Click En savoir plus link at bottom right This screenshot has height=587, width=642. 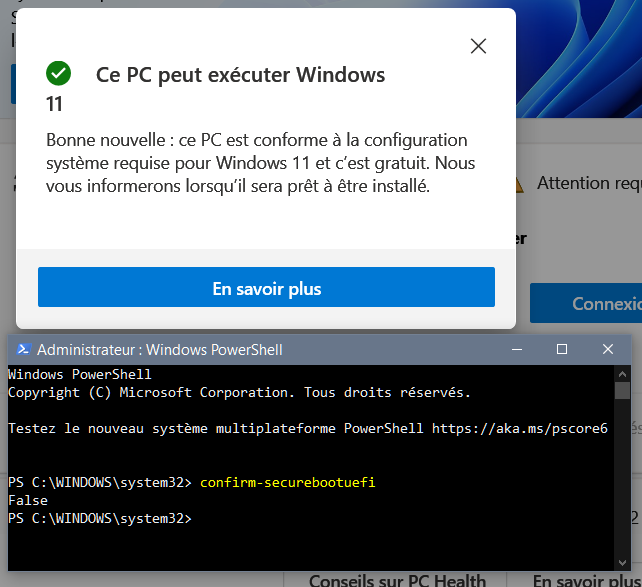585,580
